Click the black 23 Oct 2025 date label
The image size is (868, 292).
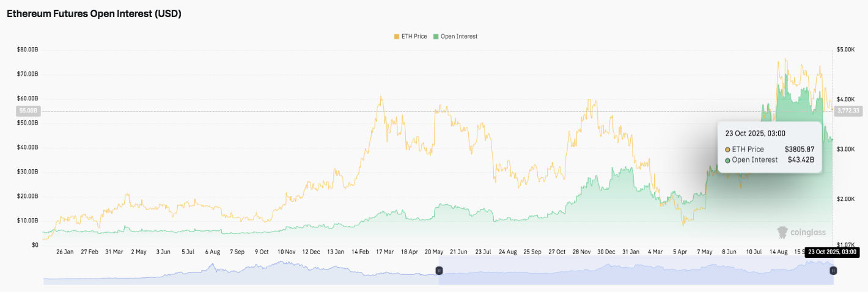(x=832, y=252)
